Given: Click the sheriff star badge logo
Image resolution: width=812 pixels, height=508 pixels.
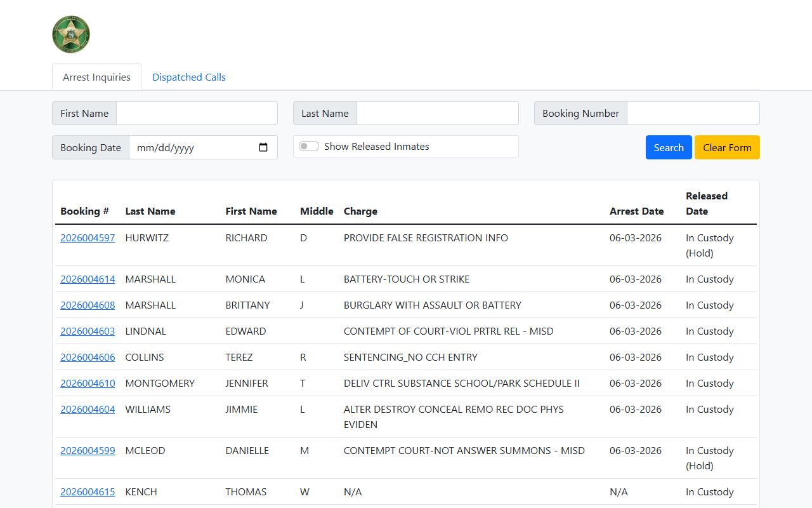Looking at the screenshot, I should pos(71,34).
